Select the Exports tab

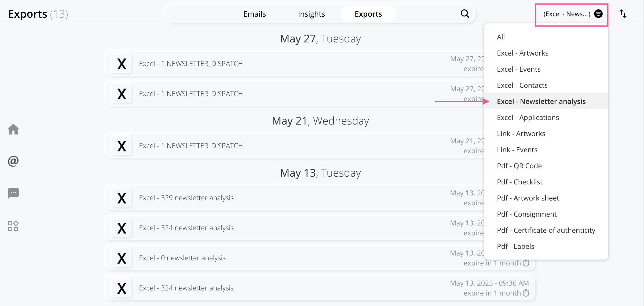coord(368,14)
